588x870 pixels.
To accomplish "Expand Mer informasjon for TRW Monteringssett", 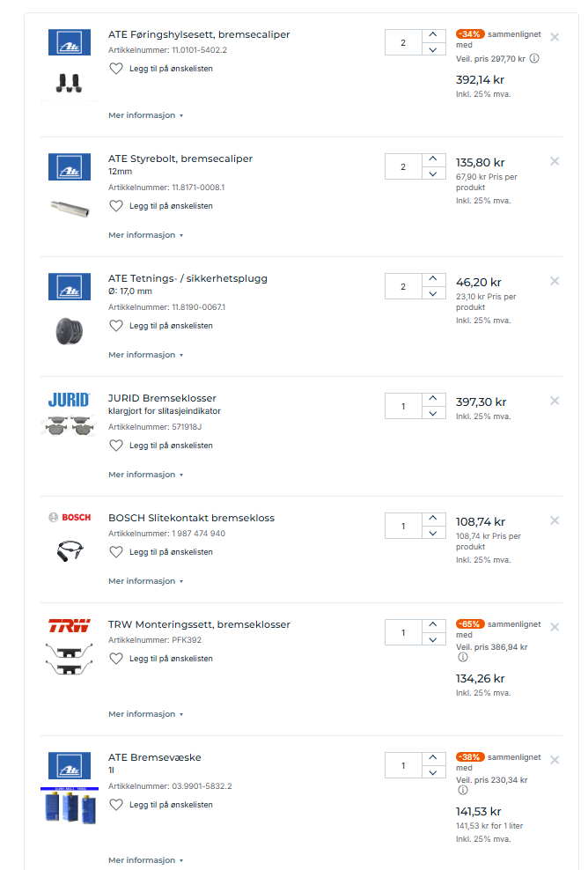I will tap(145, 714).
